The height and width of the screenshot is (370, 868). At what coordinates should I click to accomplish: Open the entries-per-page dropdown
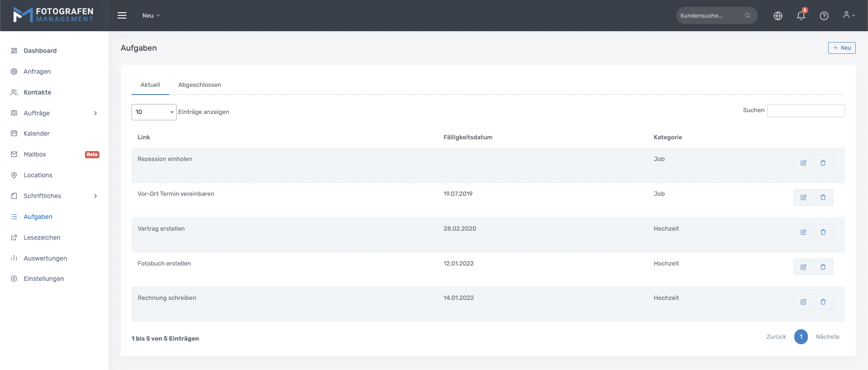[154, 112]
